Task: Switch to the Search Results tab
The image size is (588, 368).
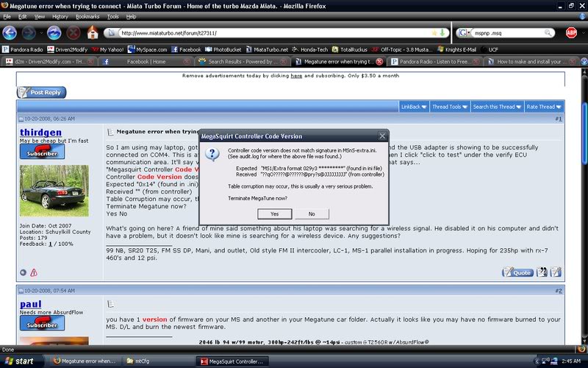Action: (x=243, y=62)
